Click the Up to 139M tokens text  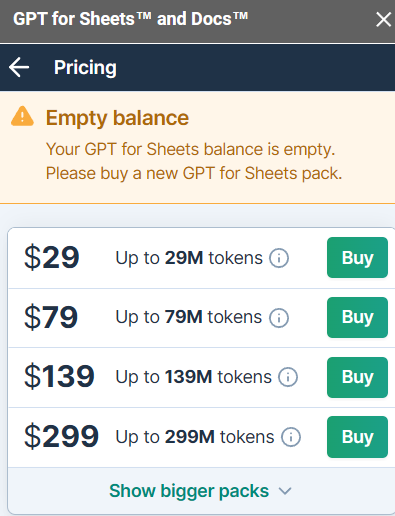point(193,377)
